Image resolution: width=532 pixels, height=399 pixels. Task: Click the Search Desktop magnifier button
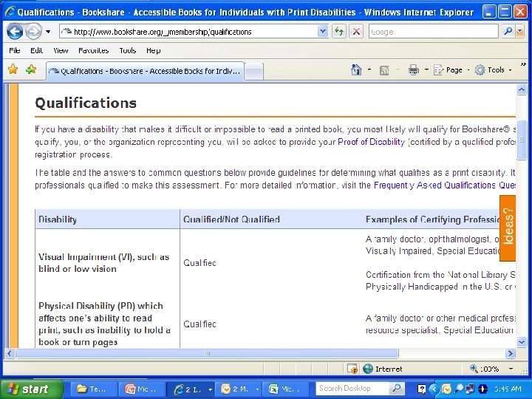point(396,389)
